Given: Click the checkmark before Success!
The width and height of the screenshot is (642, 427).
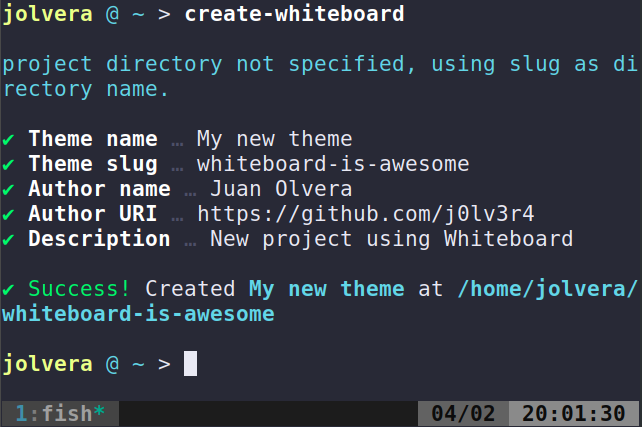Looking at the screenshot, I should pos(8,290).
